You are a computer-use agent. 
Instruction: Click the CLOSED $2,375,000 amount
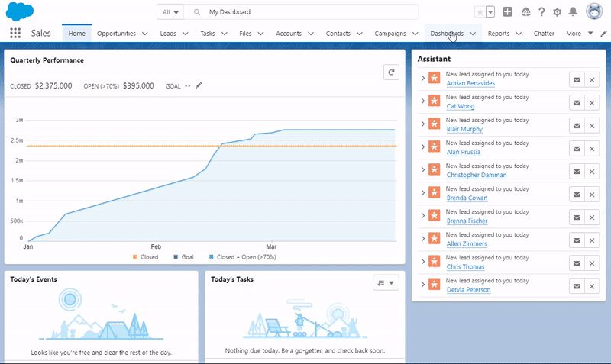(53, 85)
